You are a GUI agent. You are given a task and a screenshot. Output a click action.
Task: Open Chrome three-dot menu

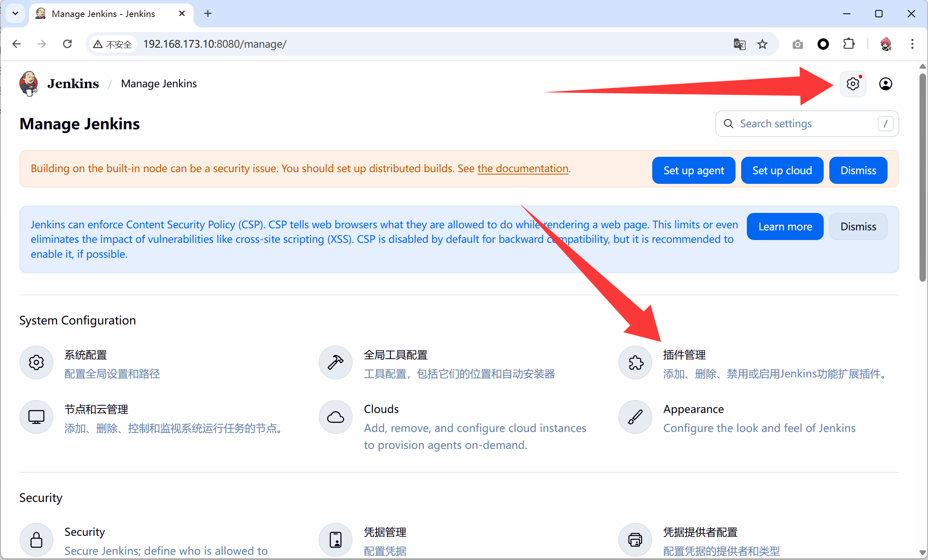coord(912,44)
